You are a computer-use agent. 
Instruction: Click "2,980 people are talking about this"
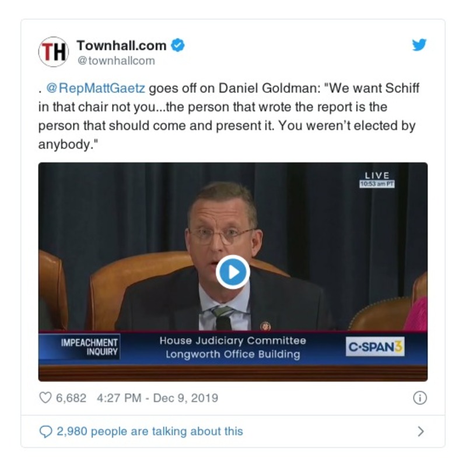click(150, 431)
